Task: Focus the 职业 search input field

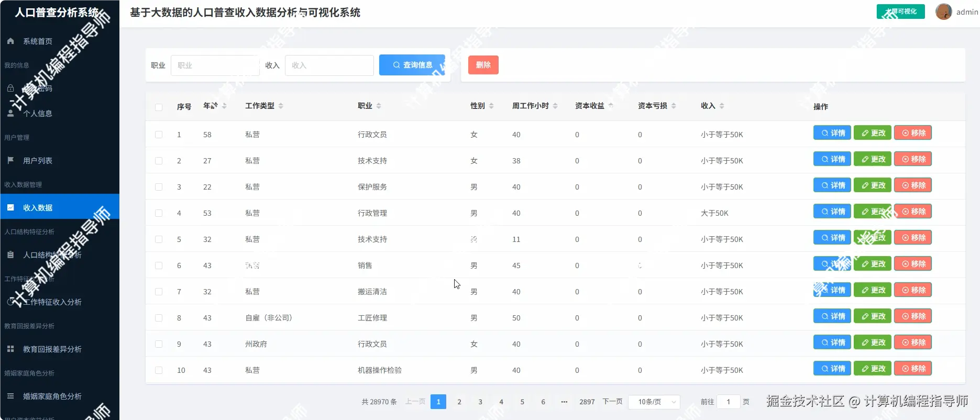Action: pos(215,65)
